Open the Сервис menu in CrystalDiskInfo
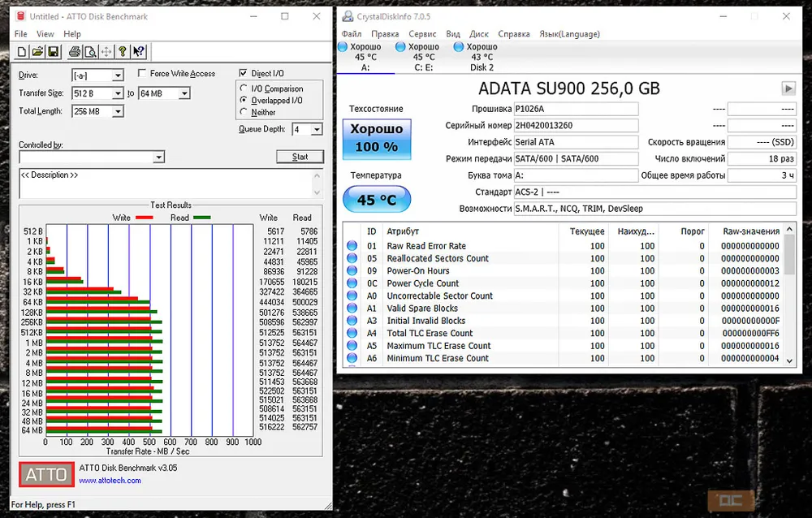812x518 pixels. (422, 34)
